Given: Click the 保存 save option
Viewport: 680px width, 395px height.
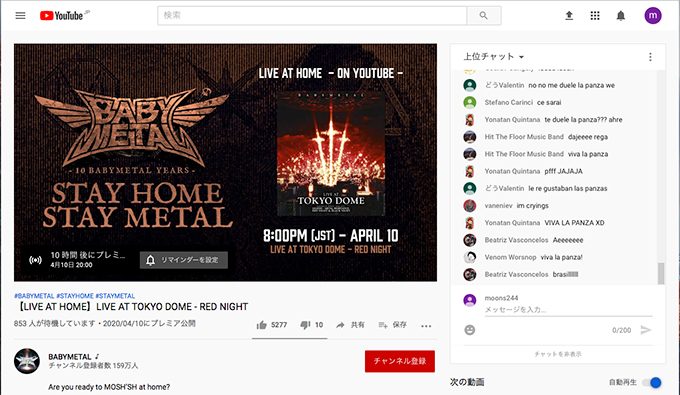Looking at the screenshot, I should coord(392,325).
